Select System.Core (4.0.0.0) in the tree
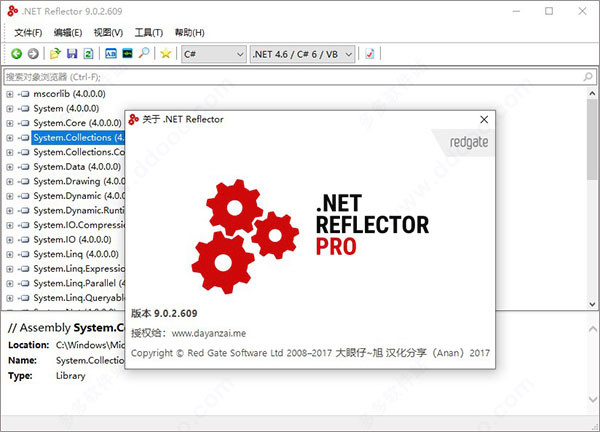Viewport: 600px width, 432px height. pyautogui.click(x=77, y=123)
